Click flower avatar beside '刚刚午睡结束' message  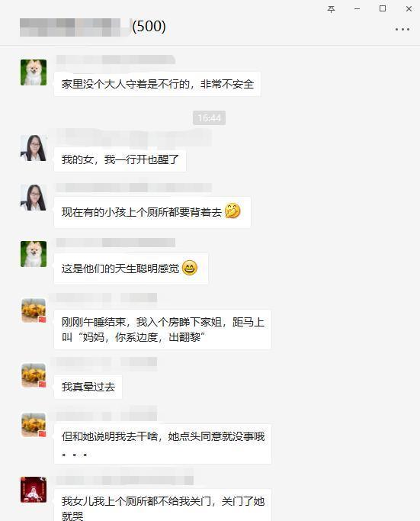pyautogui.click(x=34, y=310)
